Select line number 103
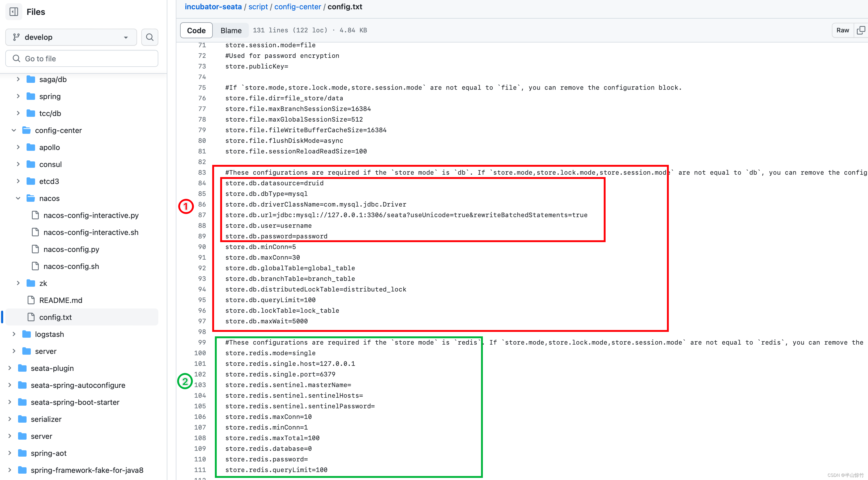The height and width of the screenshot is (480, 868). 200,385
